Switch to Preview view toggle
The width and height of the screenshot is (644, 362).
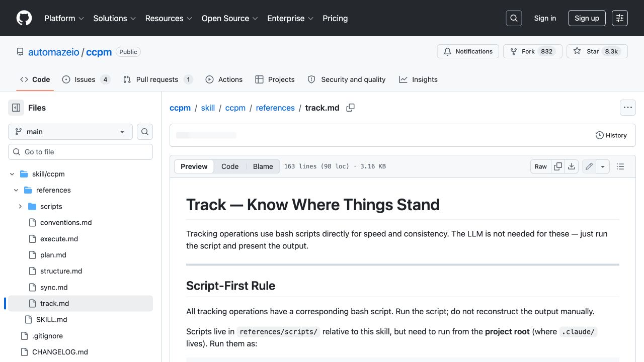(x=194, y=166)
